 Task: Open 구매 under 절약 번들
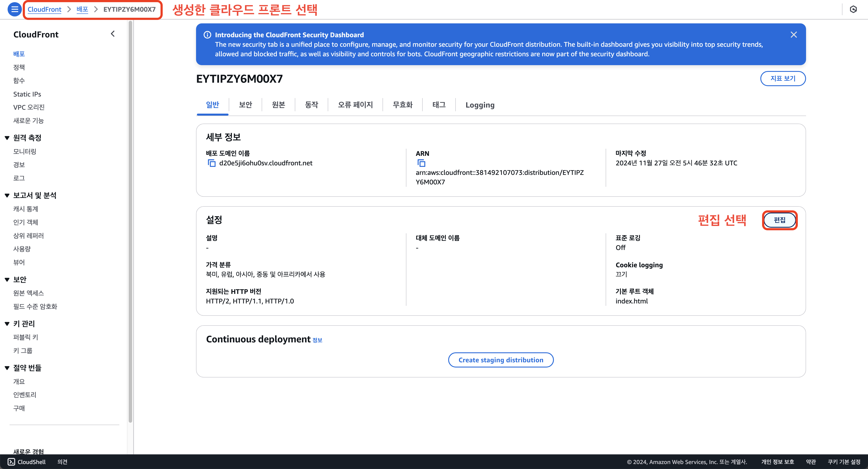(19, 408)
